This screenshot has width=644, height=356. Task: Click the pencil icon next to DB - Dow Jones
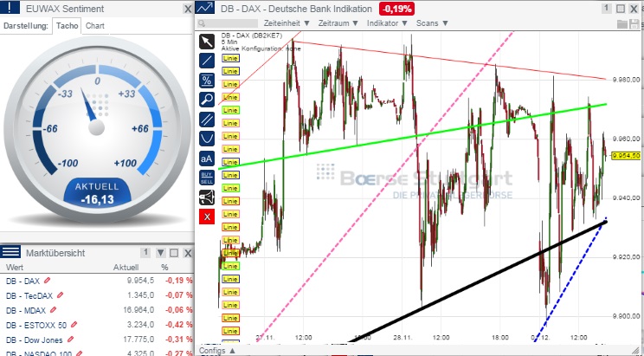tap(70, 340)
